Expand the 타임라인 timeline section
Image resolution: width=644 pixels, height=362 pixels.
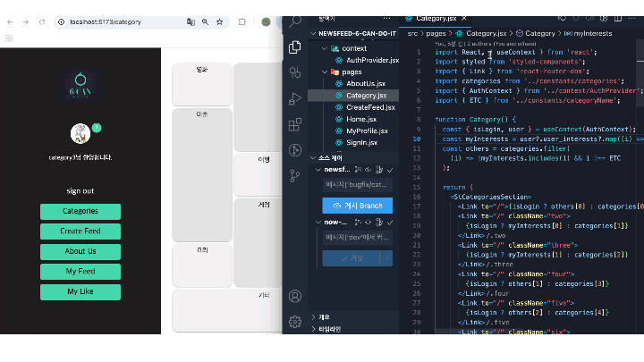click(x=313, y=329)
